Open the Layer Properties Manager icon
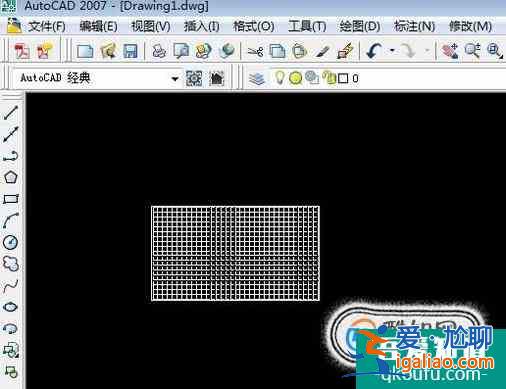This screenshot has width=506, height=389. click(256, 79)
